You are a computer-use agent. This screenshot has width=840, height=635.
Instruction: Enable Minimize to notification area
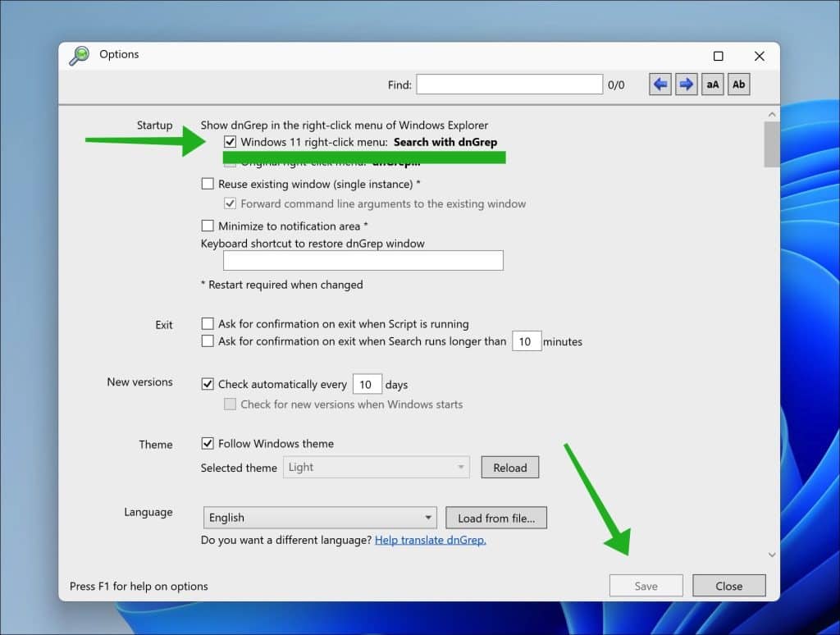pyautogui.click(x=208, y=226)
